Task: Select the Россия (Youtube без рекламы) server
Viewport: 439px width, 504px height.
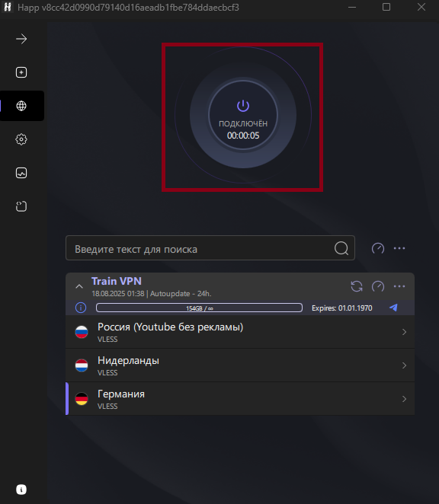Action: point(240,332)
